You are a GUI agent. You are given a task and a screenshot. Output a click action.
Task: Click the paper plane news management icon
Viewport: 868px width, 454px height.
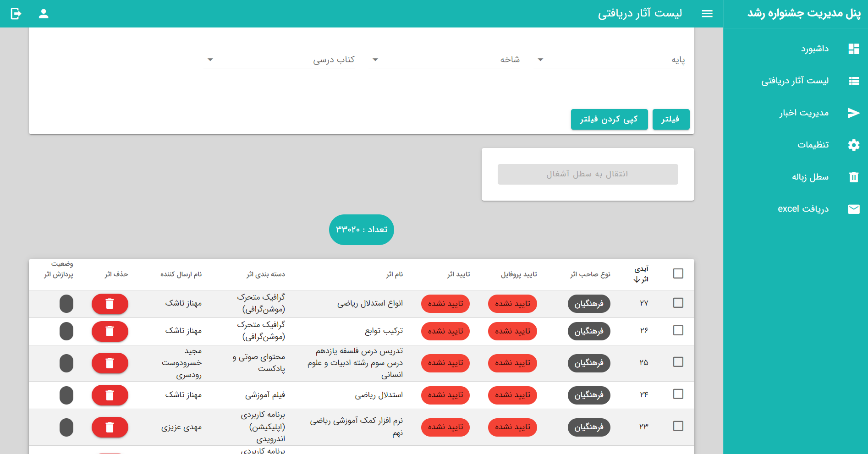pos(853,113)
